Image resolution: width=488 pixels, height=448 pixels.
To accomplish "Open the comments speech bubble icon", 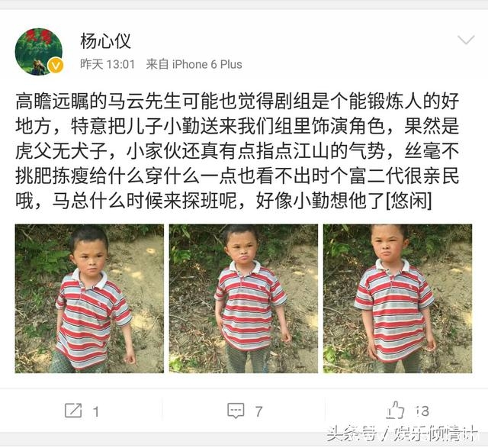I will pyautogui.click(x=236, y=411).
